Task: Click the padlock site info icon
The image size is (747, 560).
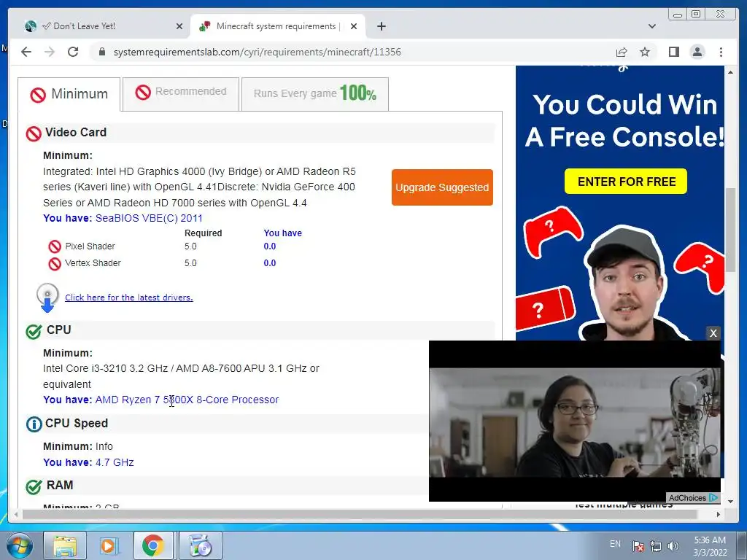Action: [x=101, y=52]
